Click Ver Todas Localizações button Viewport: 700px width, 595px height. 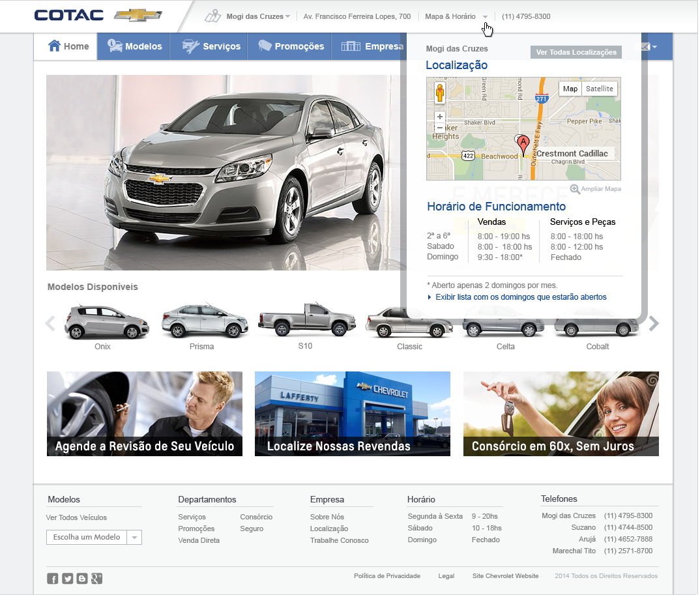(x=576, y=52)
